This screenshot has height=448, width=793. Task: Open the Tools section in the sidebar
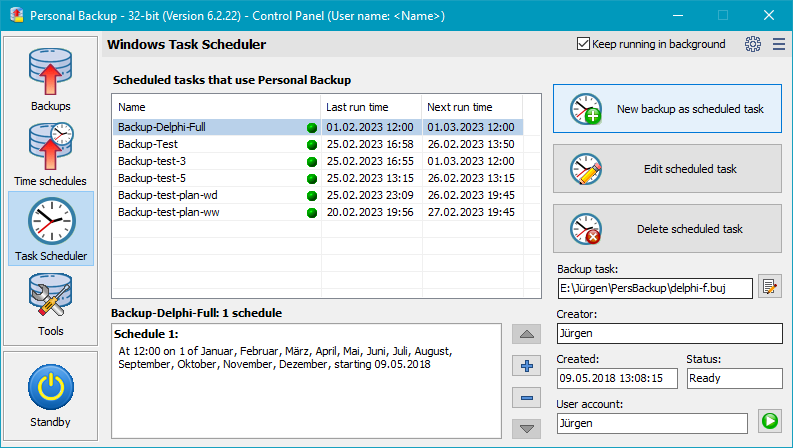[51, 305]
